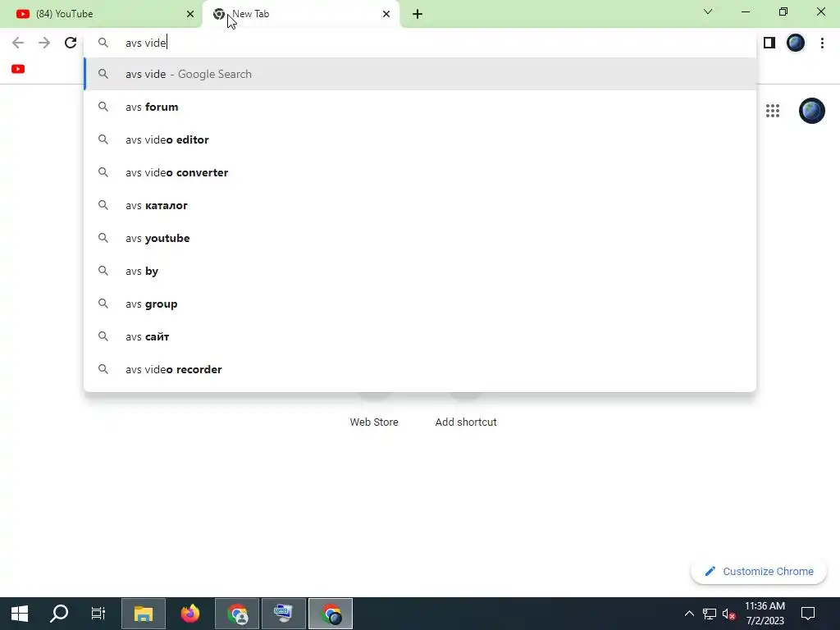Open the Windows Start menu
840x630 pixels.
tap(20, 614)
